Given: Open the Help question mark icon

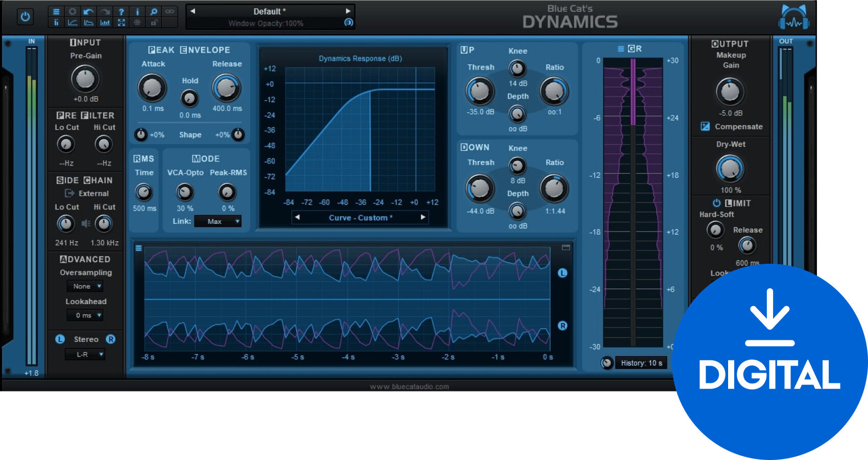Looking at the screenshot, I should [120, 11].
